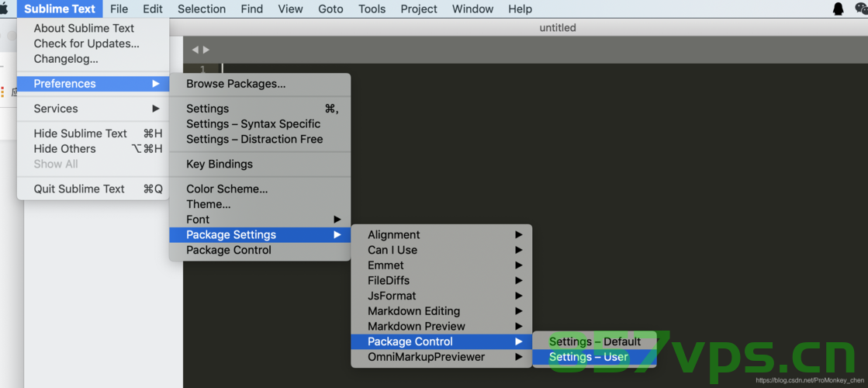Image resolution: width=868 pixels, height=388 pixels.
Task: Open the Tools menu
Action: point(372,9)
